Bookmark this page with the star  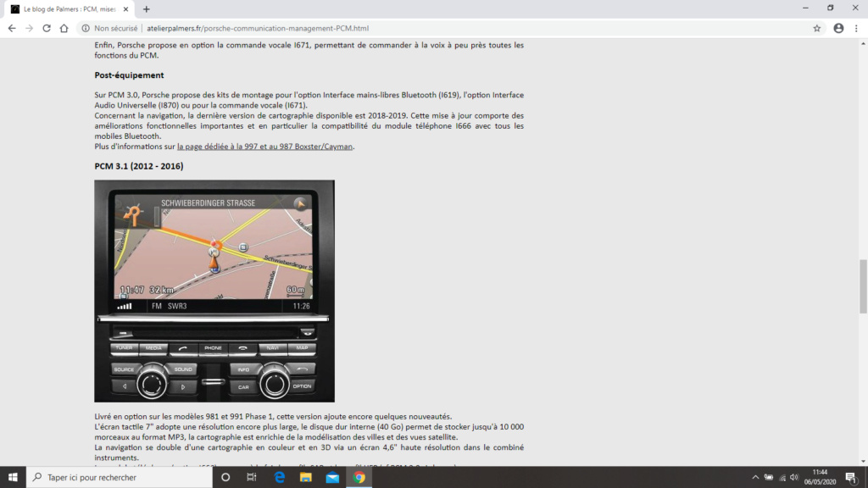pyautogui.click(x=816, y=28)
